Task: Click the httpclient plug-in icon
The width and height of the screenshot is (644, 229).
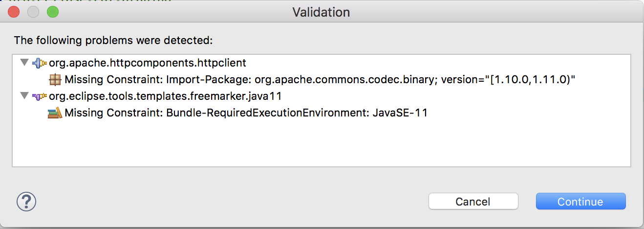Action: [x=40, y=63]
